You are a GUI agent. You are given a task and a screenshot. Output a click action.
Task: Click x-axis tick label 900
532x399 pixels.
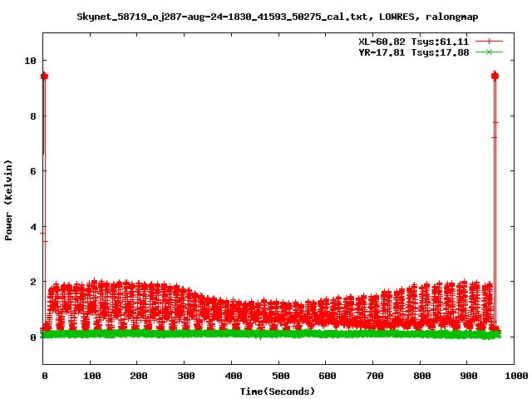tap(469, 376)
